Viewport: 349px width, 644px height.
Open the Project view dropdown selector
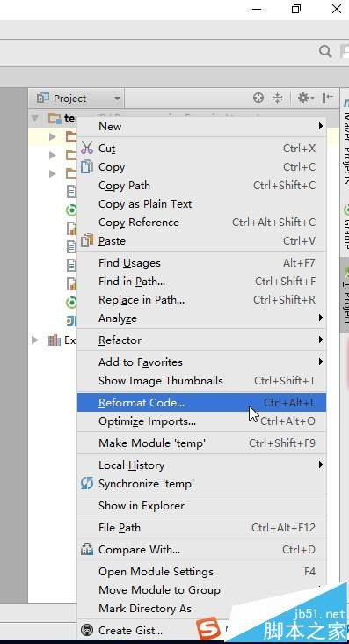point(76,99)
